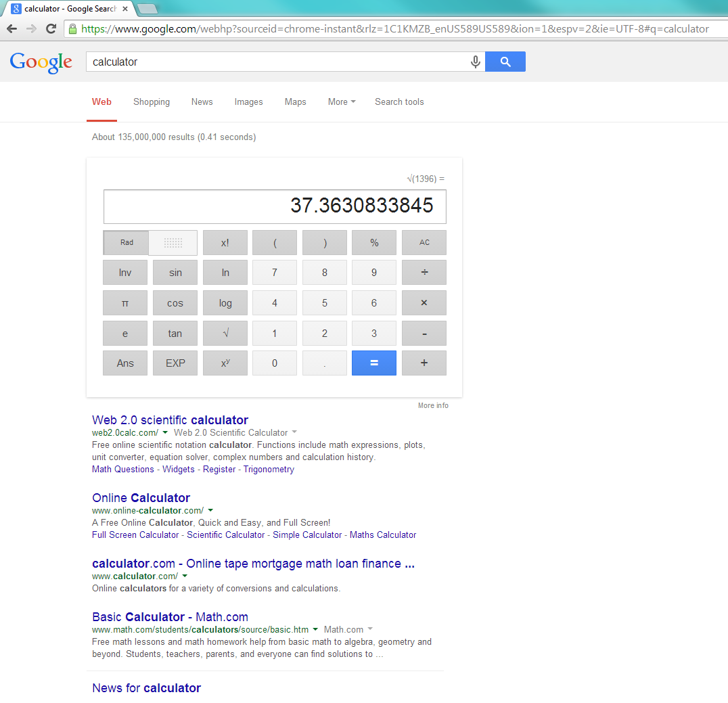Click the number 3 key
Screen dimensions: 728x703
[x=374, y=334]
